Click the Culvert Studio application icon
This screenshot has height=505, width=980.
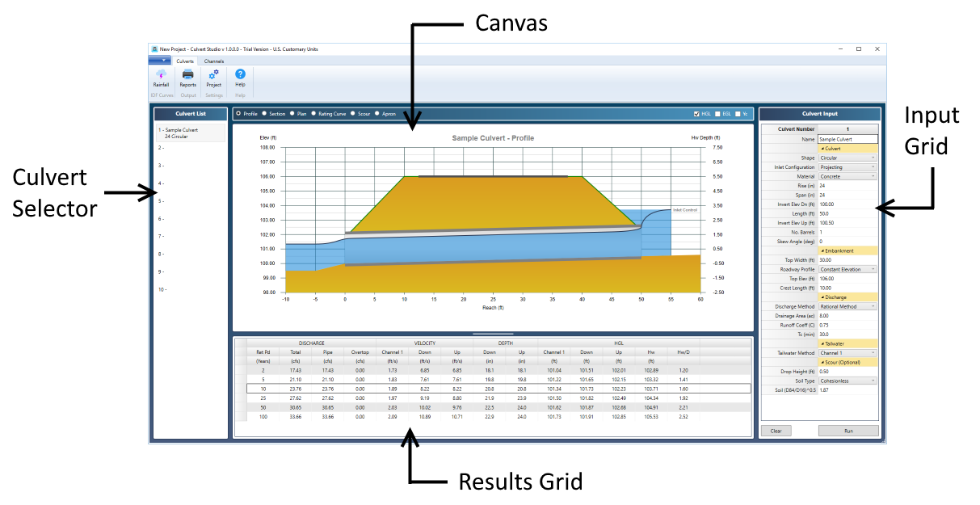coord(154,48)
